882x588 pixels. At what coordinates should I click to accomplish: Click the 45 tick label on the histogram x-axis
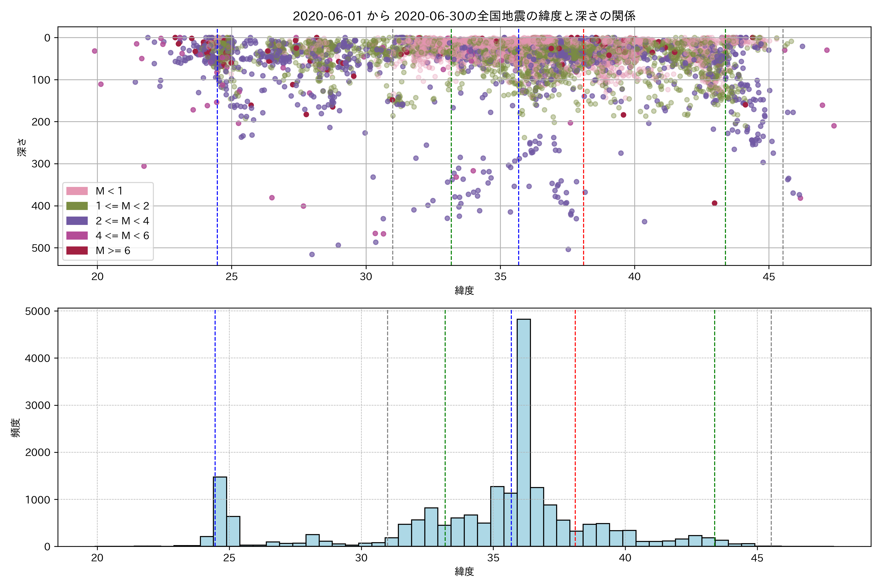757,558
